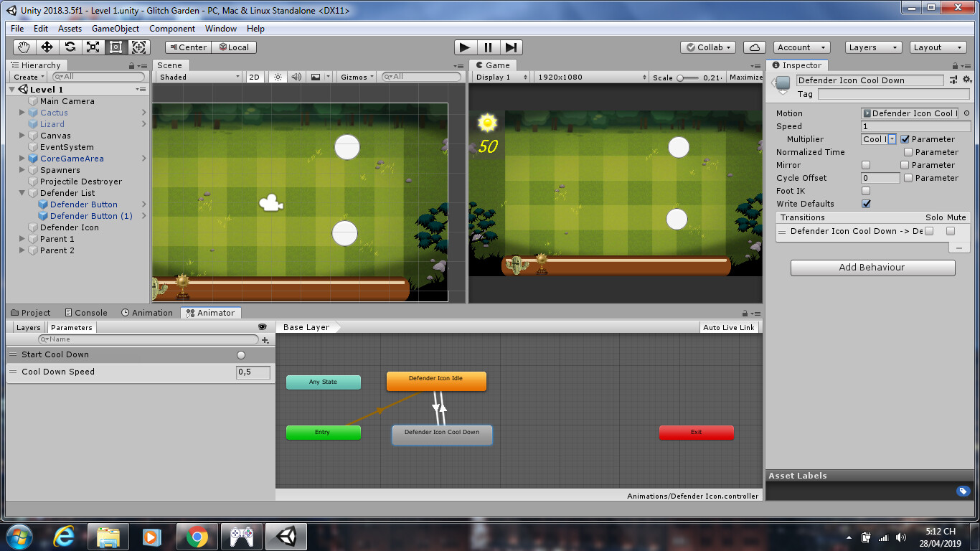This screenshot has height=551, width=980.
Task: Click the Add Behaviour button
Action: tap(872, 268)
